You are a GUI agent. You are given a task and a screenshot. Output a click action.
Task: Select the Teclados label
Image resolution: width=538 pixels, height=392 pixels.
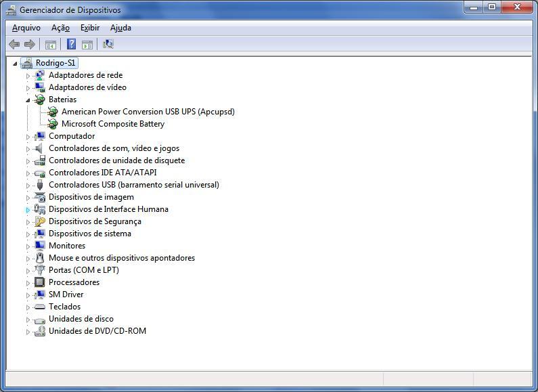pyautogui.click(x=64, y=307)
